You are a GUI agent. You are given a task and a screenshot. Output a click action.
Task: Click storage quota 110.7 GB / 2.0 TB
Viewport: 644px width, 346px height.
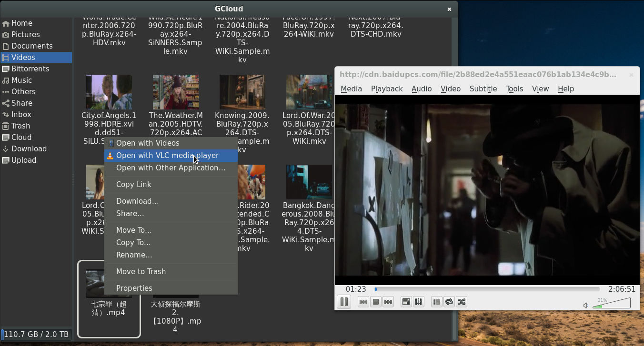(36, 334)
